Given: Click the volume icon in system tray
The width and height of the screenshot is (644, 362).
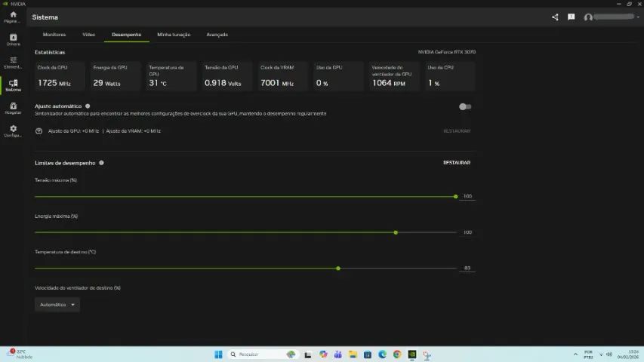Looking at the screenshot, I should point(609,354).
